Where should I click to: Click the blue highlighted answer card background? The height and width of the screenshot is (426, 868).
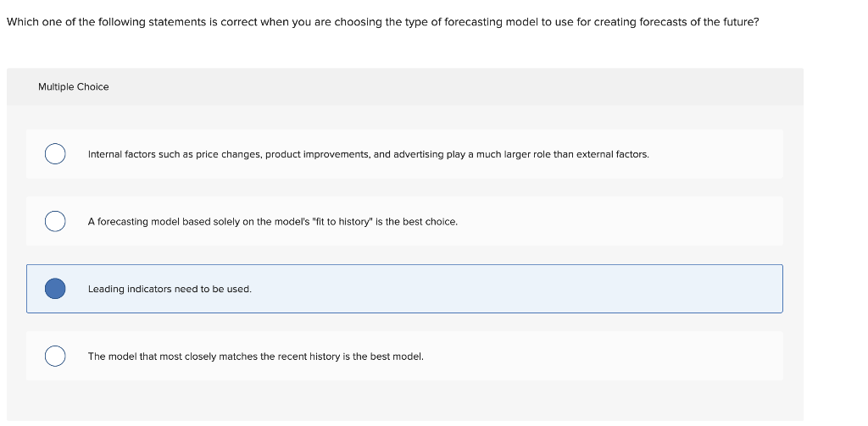point(509,289)
